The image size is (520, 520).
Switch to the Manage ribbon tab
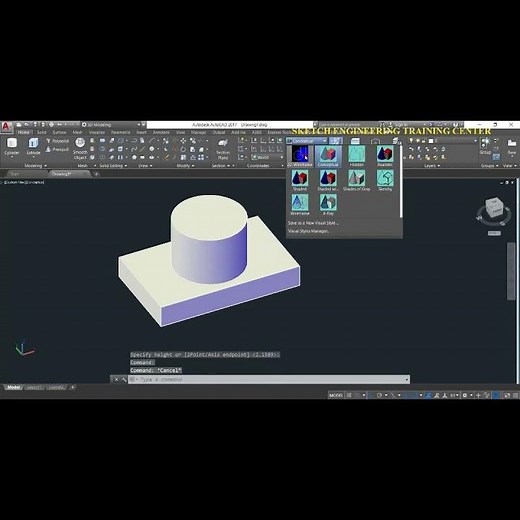click(x=199, y=132)
